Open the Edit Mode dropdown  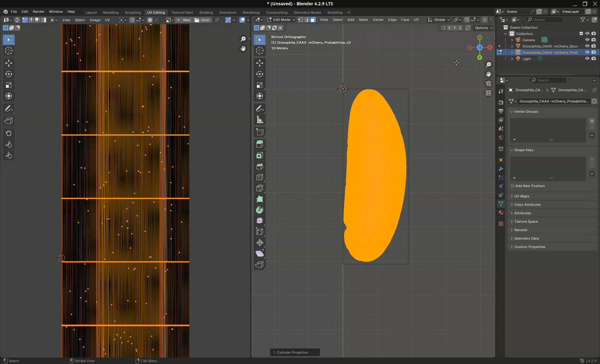pos(281,20)
